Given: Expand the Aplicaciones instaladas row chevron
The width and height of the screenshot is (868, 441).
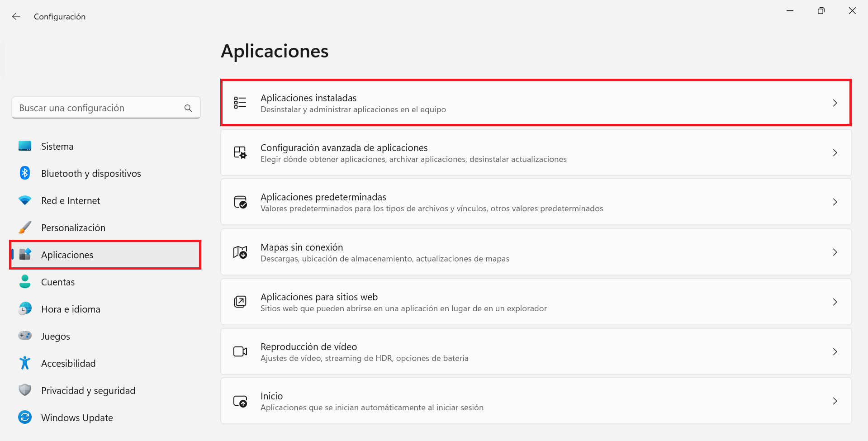Looking at the screenshot, I should click(835, 103).
